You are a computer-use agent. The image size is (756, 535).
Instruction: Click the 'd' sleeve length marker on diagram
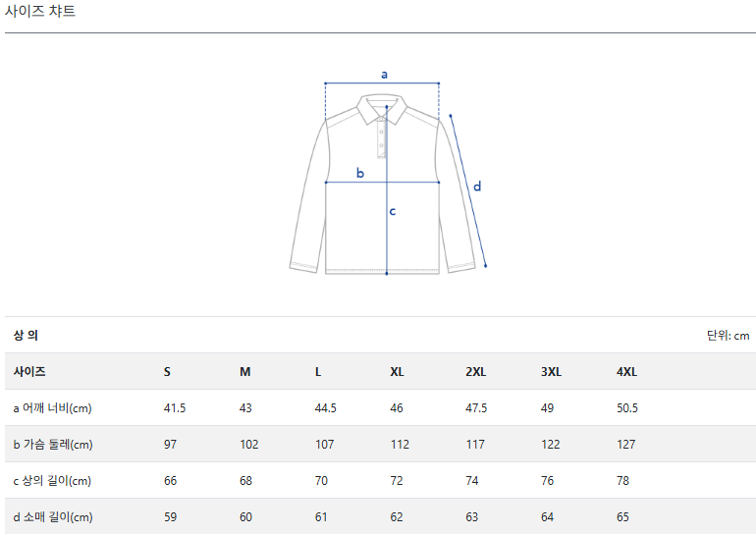tap(477, 186)
